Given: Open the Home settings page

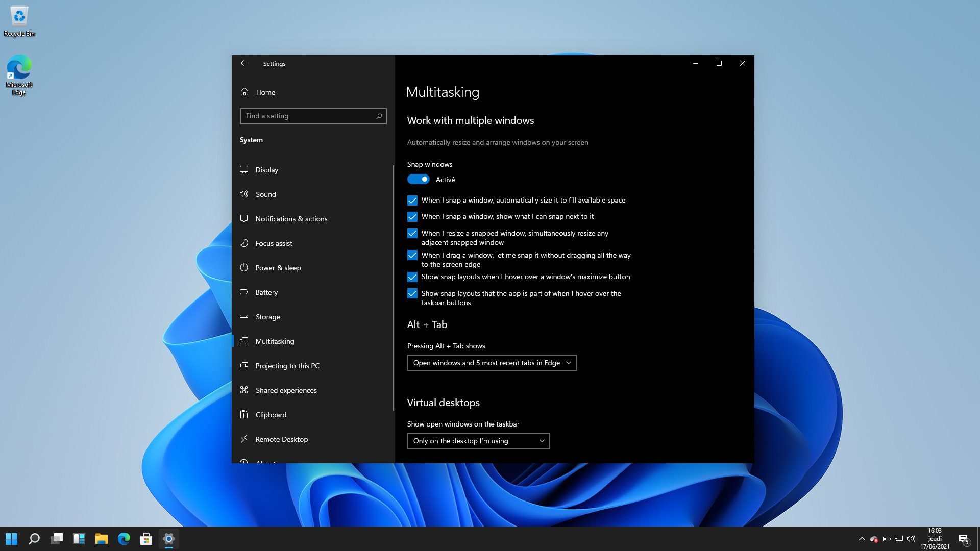Looking at the screenshot, I should (265, 92).
